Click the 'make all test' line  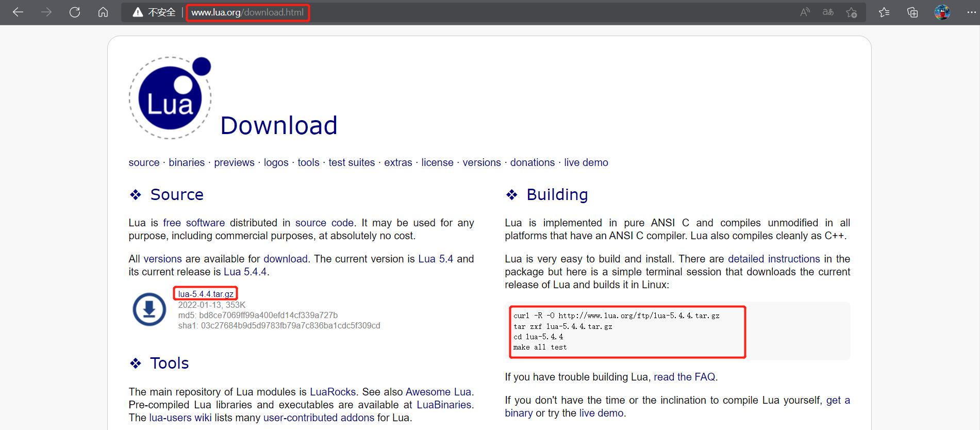[x=540, y=347]
